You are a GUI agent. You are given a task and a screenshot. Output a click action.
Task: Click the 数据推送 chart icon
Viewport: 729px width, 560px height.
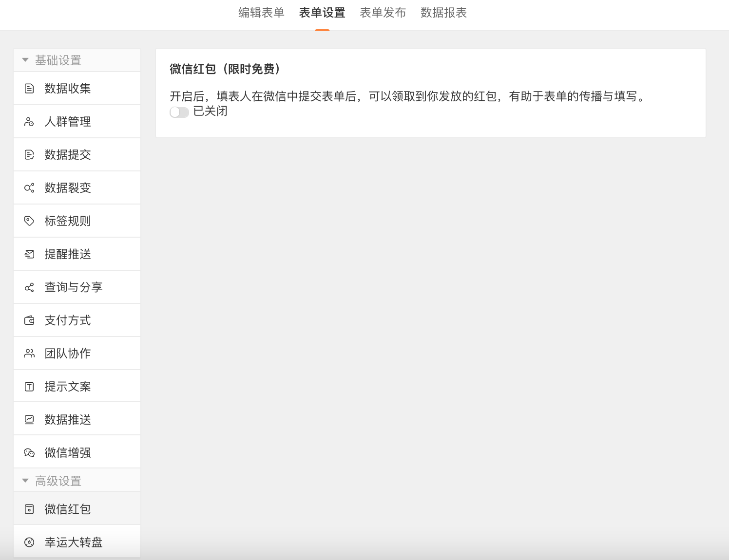(29, 420)
